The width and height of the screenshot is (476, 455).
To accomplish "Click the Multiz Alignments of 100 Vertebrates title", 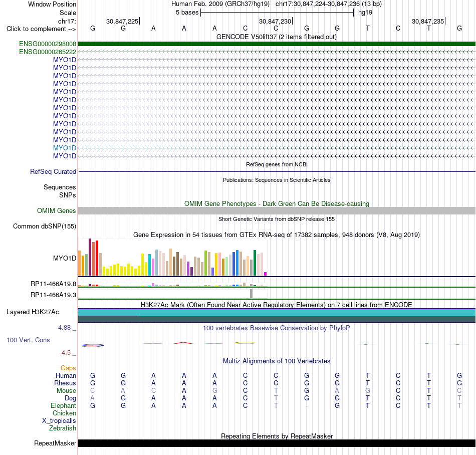I will 277,361.
